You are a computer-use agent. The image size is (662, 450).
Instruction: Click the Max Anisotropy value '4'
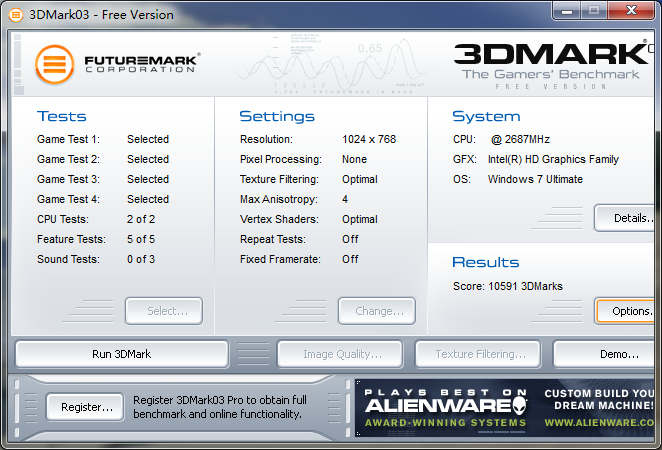(345, 199)
